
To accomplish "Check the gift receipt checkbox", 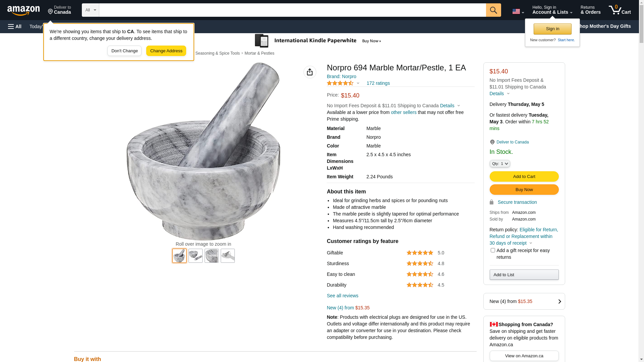I will coord(493,250).
